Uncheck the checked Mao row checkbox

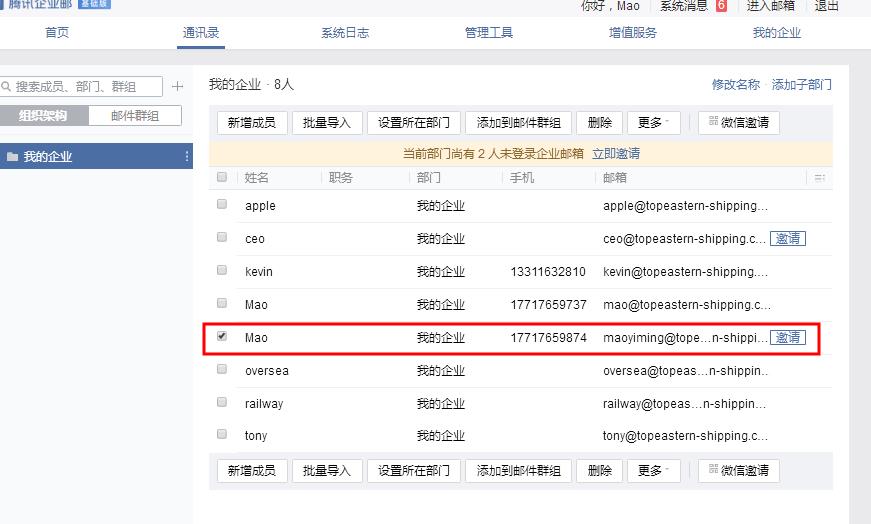tap(222, 337)
